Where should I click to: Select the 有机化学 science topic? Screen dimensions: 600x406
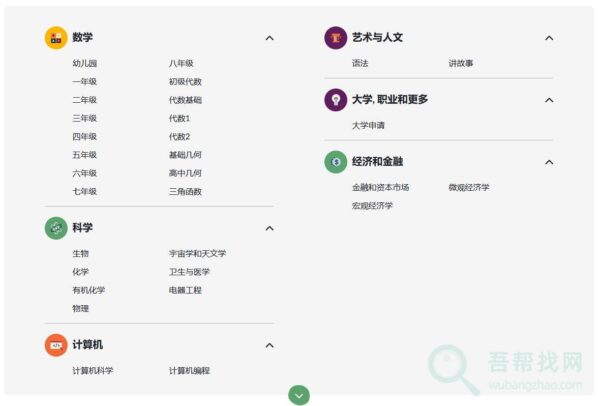(88, 290)
